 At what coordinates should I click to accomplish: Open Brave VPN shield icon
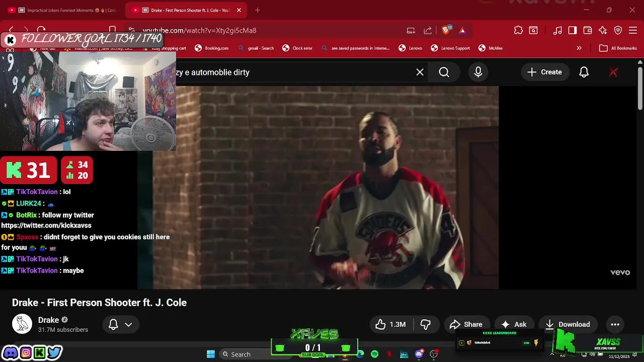(618, 31)
